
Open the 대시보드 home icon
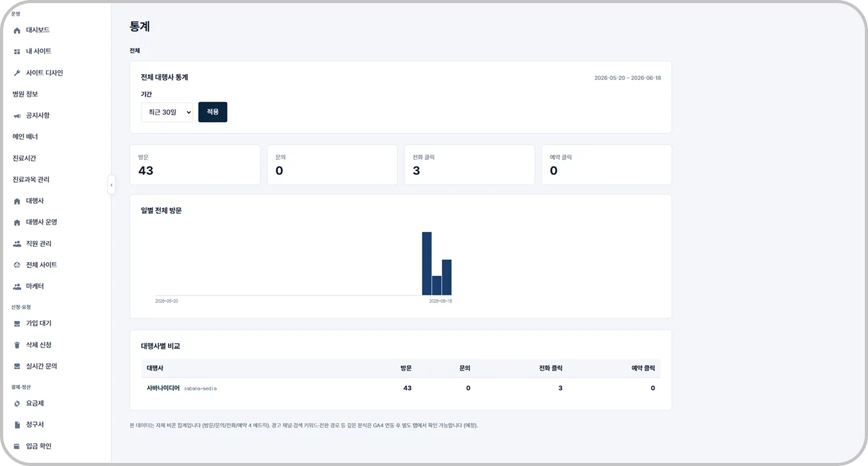(17, 30)
